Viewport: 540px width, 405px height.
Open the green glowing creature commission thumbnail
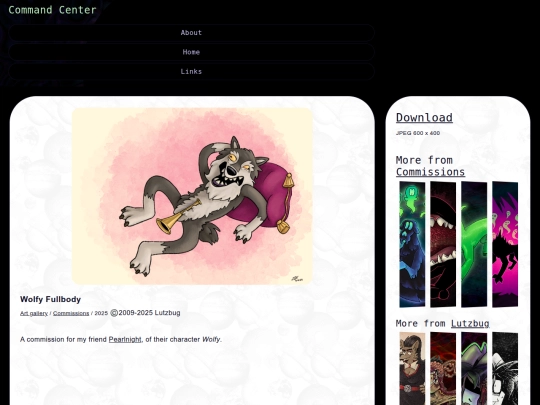pos(474,244)
